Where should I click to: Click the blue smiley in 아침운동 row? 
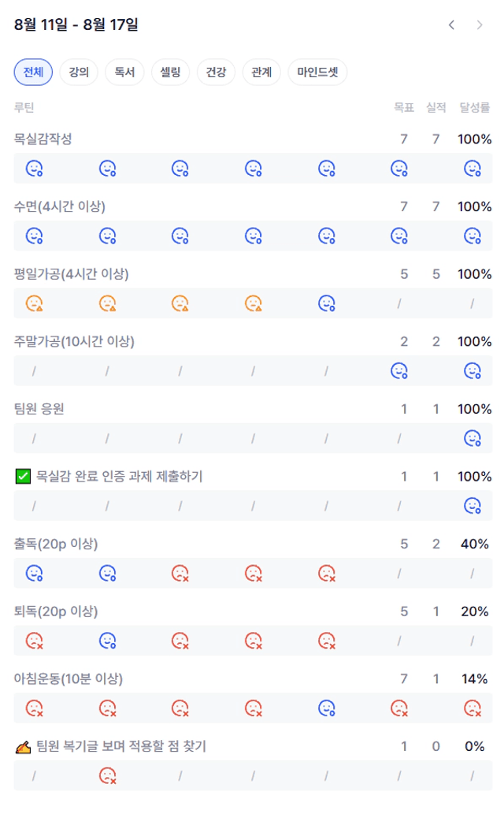click(x=327, y=708)
